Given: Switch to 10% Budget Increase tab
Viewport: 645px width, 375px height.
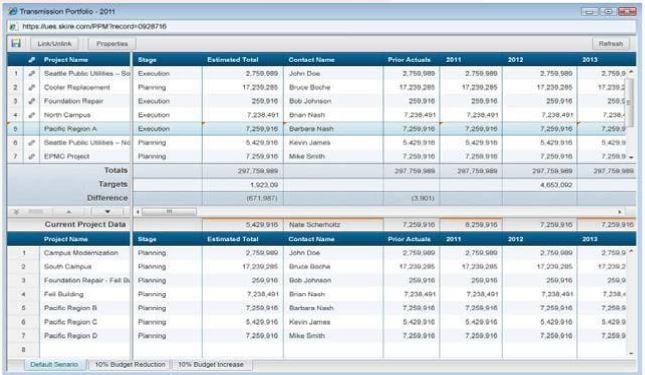Looking at the screenshot, I should [211, 365].
